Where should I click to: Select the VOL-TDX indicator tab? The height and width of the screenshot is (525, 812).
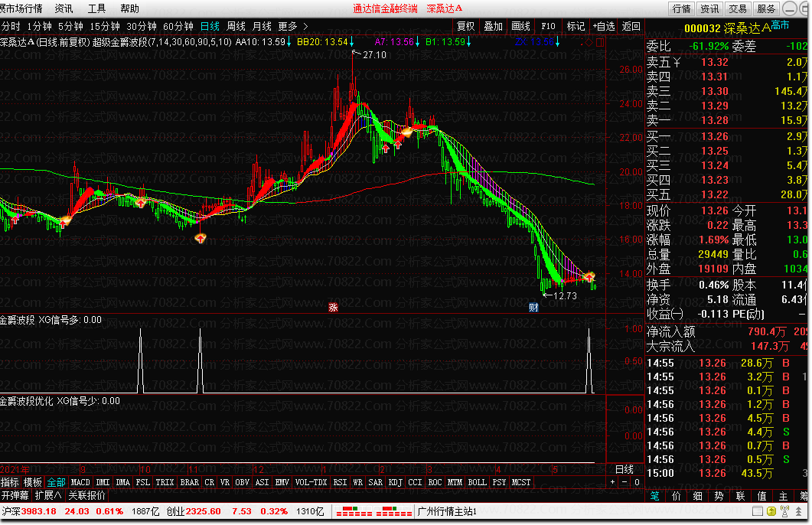pos(311,482)
